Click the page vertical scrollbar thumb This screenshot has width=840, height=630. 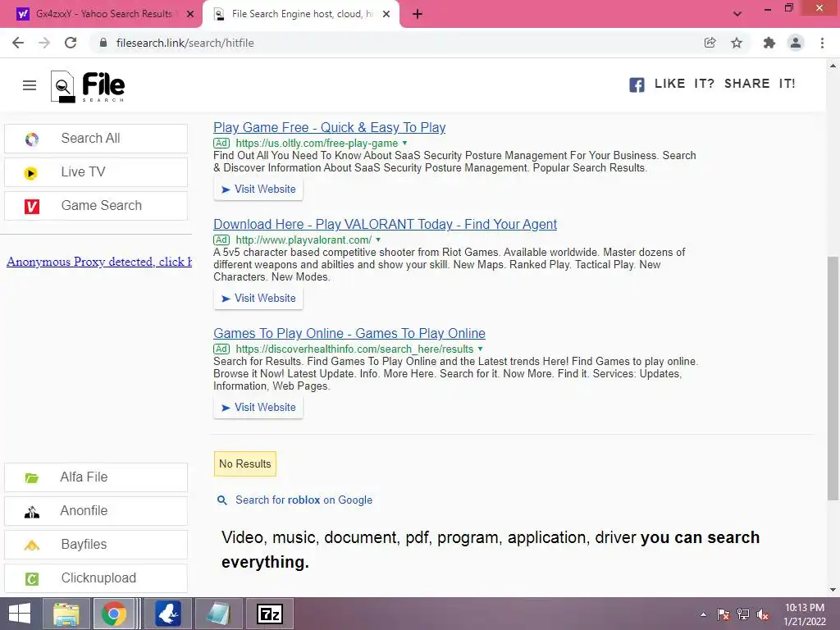(833, 378)
